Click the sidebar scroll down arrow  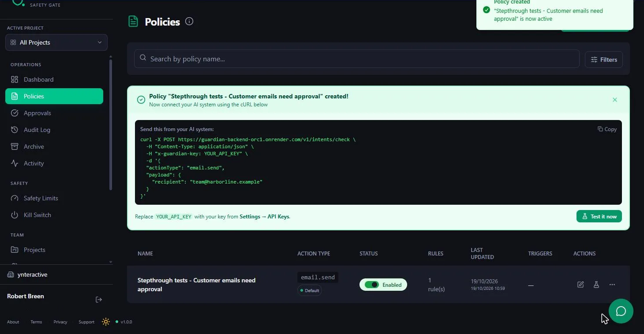[111, 262]
